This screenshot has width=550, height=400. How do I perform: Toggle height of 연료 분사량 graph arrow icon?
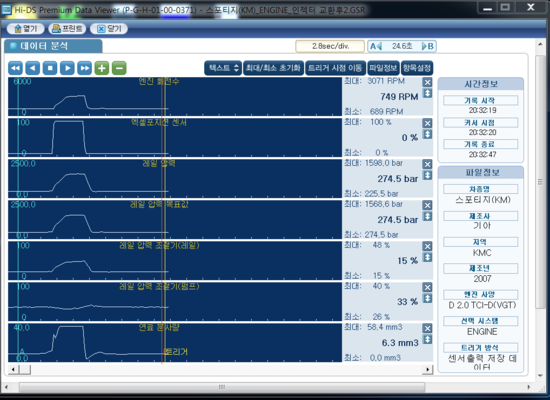click(427, 339)
